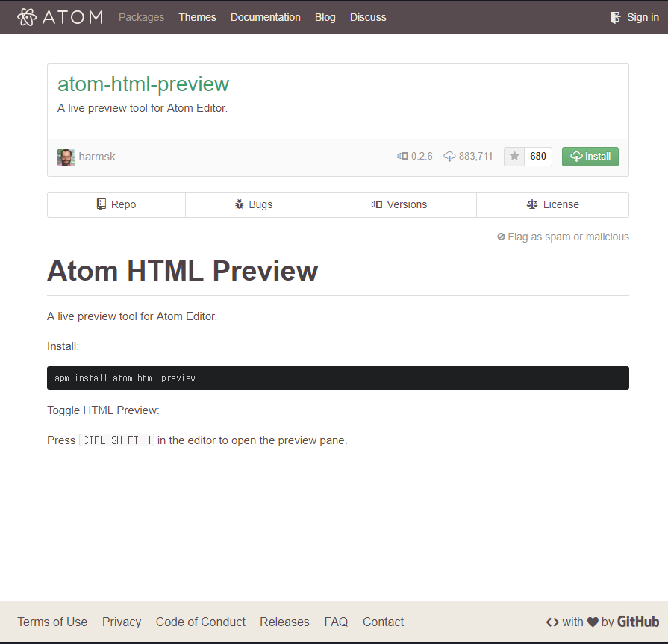Click the star icon beside 680
668x644 pixels.
click(514, 156)
